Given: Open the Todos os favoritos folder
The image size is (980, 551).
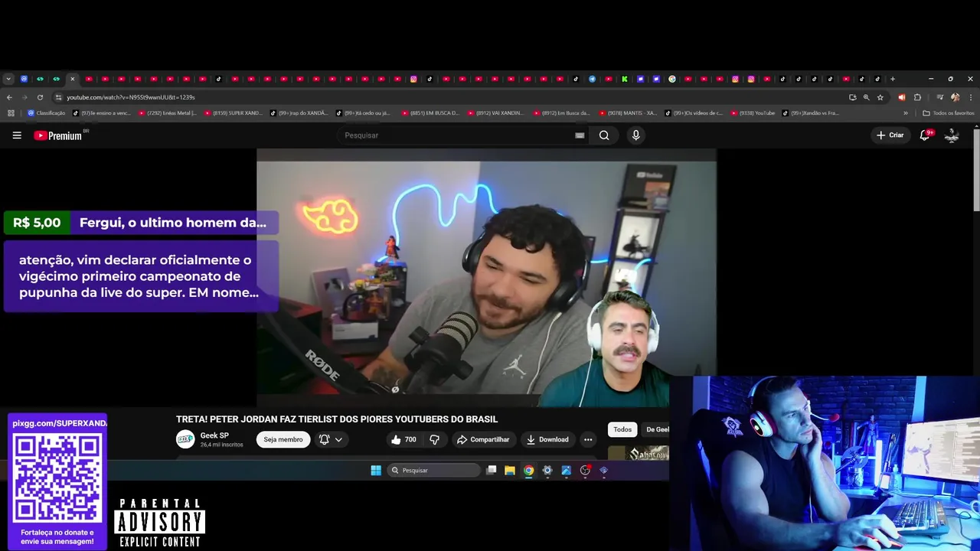Looking at the screenshot, I should click(x=949, y=113).
